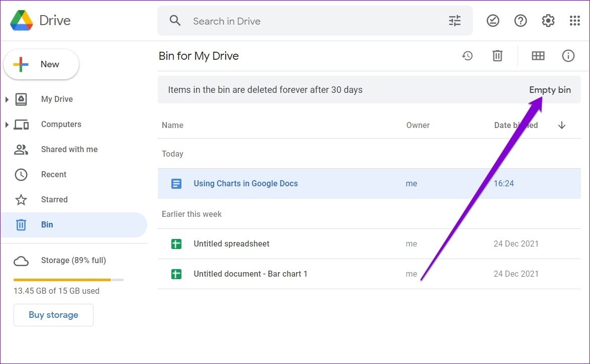Open the Recent section

[x=53, y=175]
